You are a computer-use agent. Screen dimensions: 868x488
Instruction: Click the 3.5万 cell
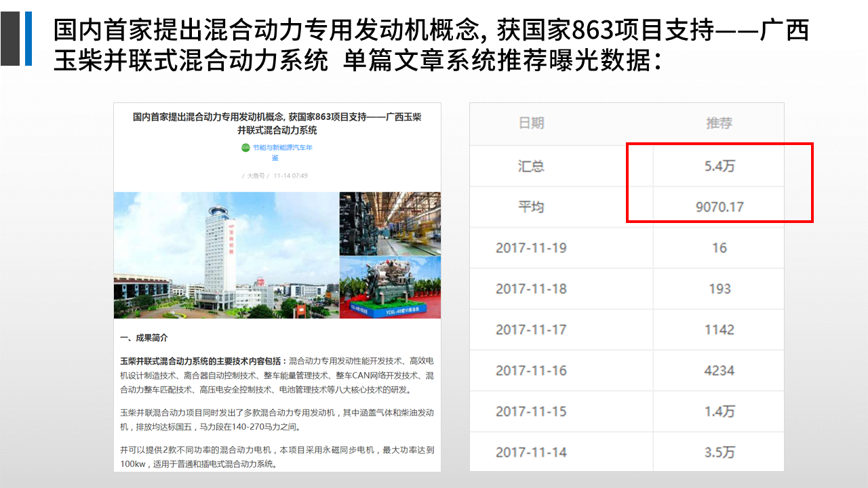[x=719, y=452]
